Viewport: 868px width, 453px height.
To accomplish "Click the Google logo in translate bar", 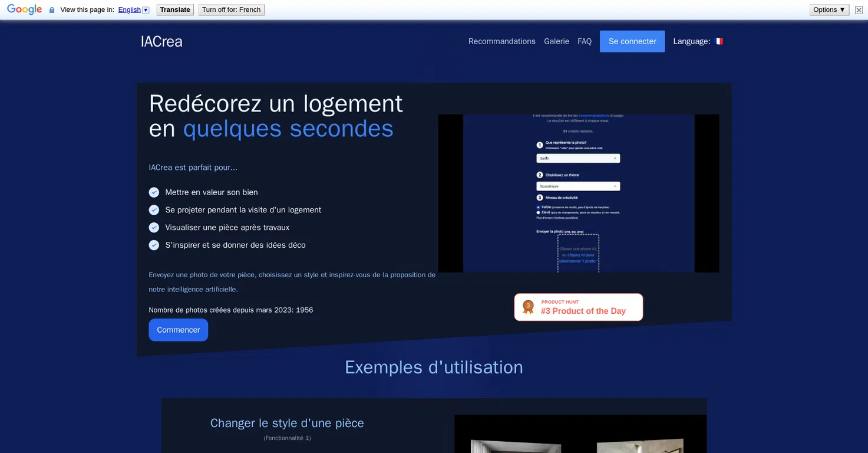I will [24, 9].
